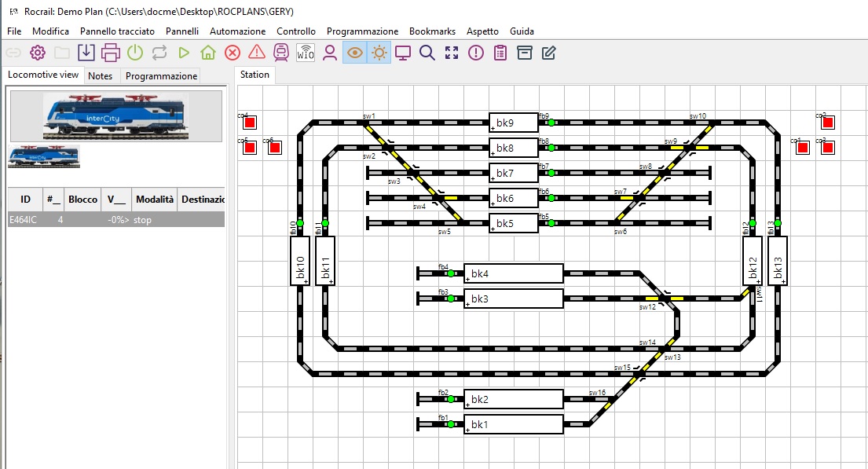
Task: Toggle the eye visibility toolbar button
Action: (355, 53)
